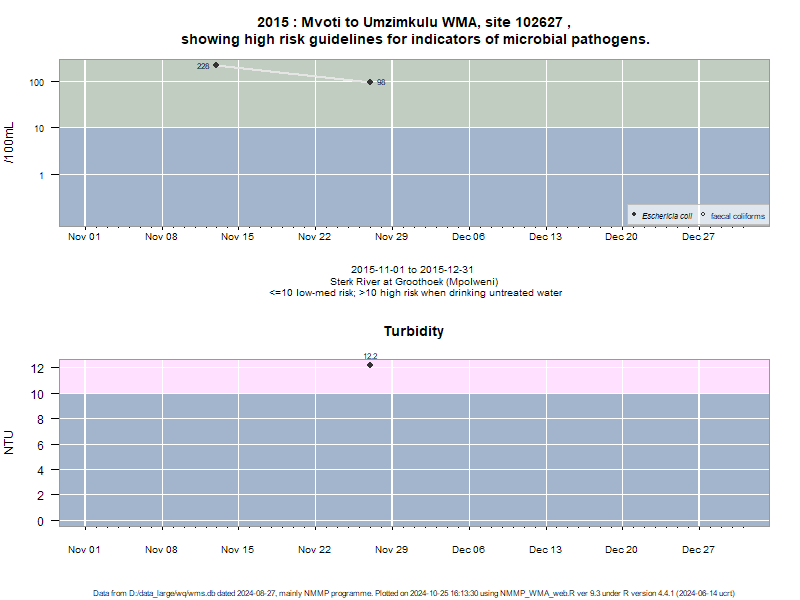Click the E. coli data point labeled 228
Screen dimensions: 800x600
tap(216, 65)
